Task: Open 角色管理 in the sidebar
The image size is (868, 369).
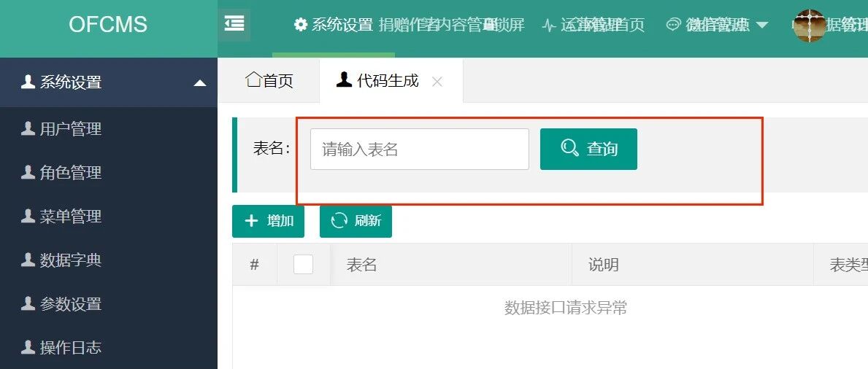Action: pos(109,173)
